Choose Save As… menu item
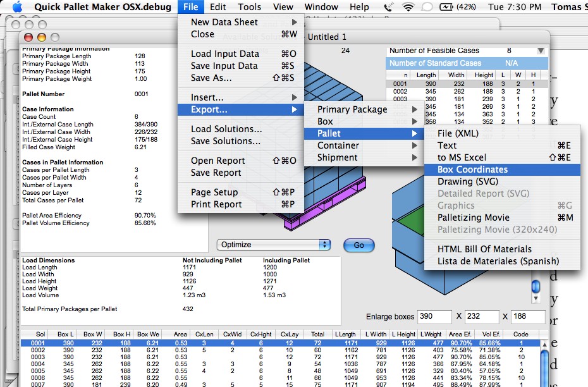 (x=240, y=78)
